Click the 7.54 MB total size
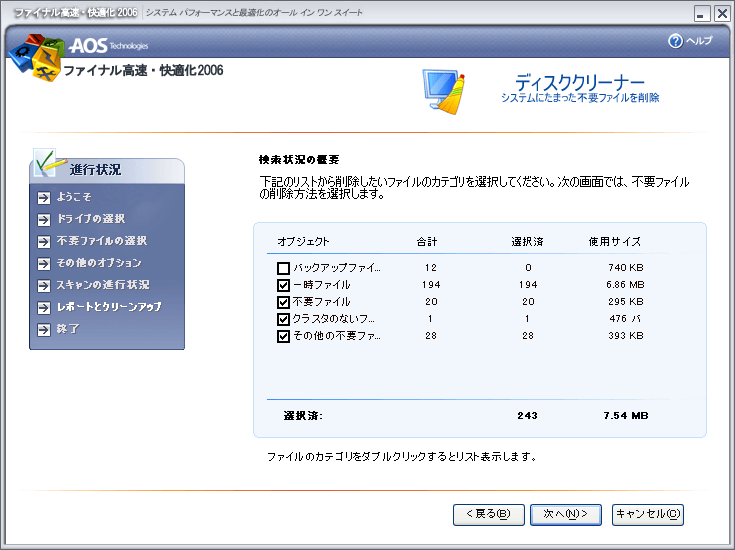This screenshot has width=735, height=550. pos(626,416)
